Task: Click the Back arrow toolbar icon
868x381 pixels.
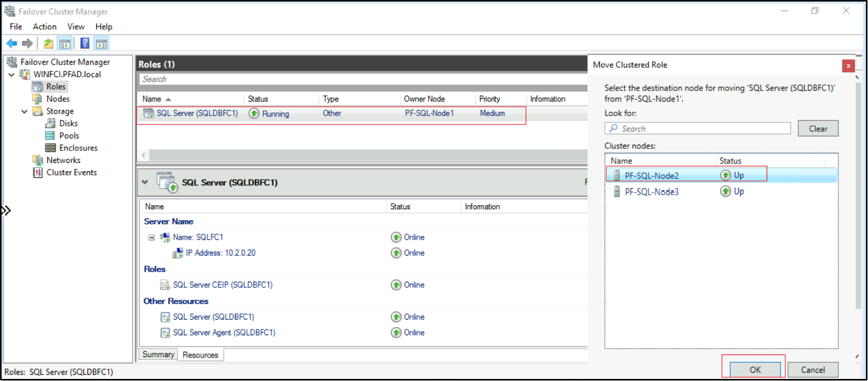Action: (x=12, y=44)
